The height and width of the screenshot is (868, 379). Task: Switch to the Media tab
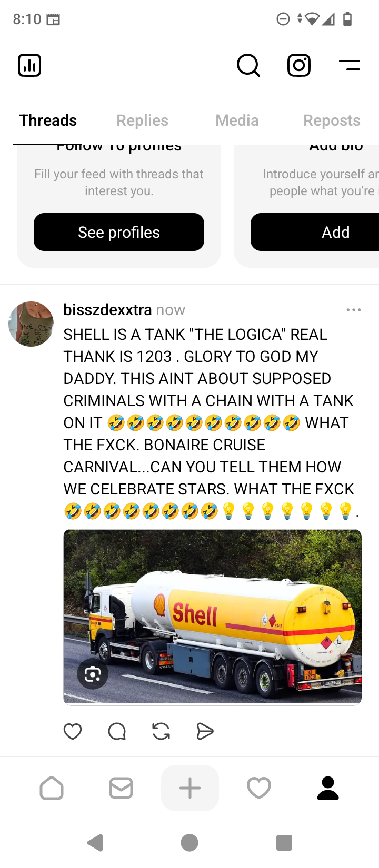(x=237, y=120)
